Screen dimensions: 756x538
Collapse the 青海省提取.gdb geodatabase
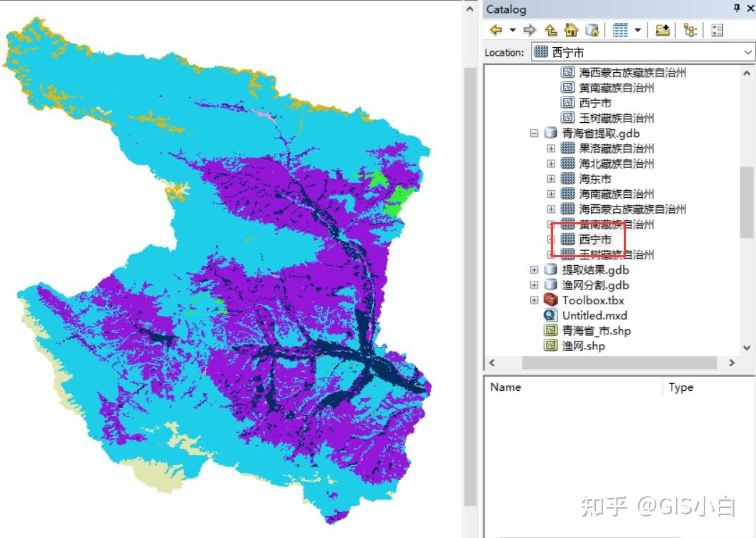pos(534,133)
